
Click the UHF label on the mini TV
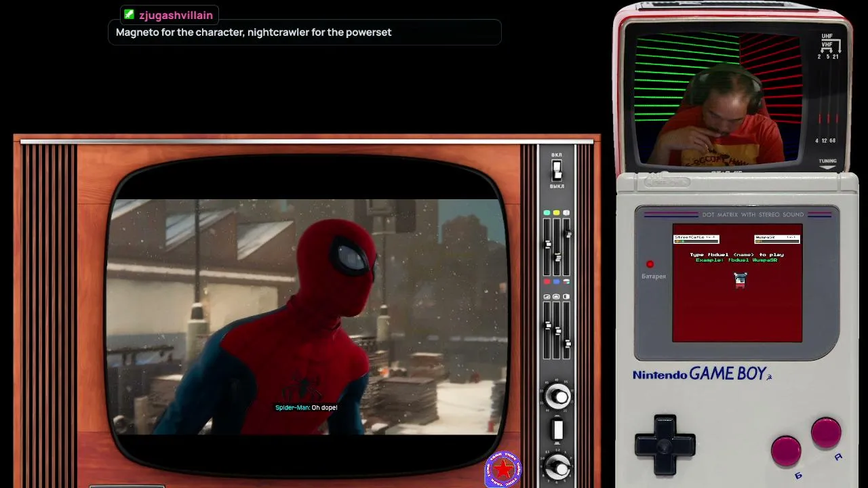(x=827, y=37)
